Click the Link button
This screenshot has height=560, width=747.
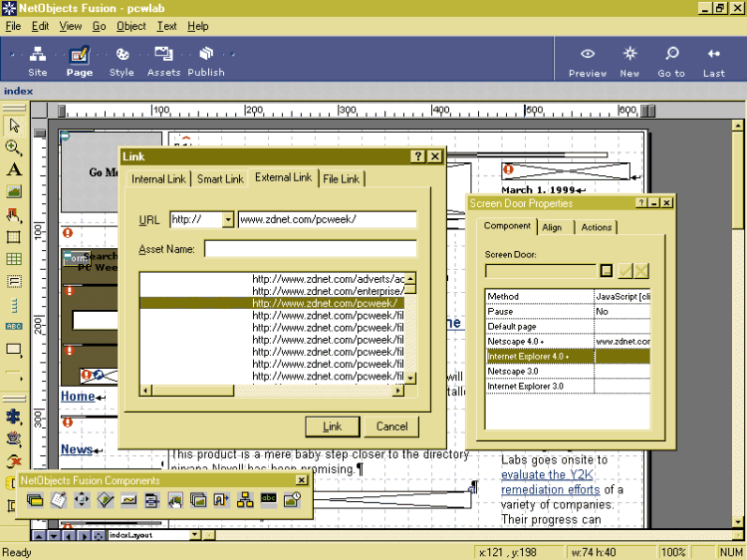[x=332, y=426]
